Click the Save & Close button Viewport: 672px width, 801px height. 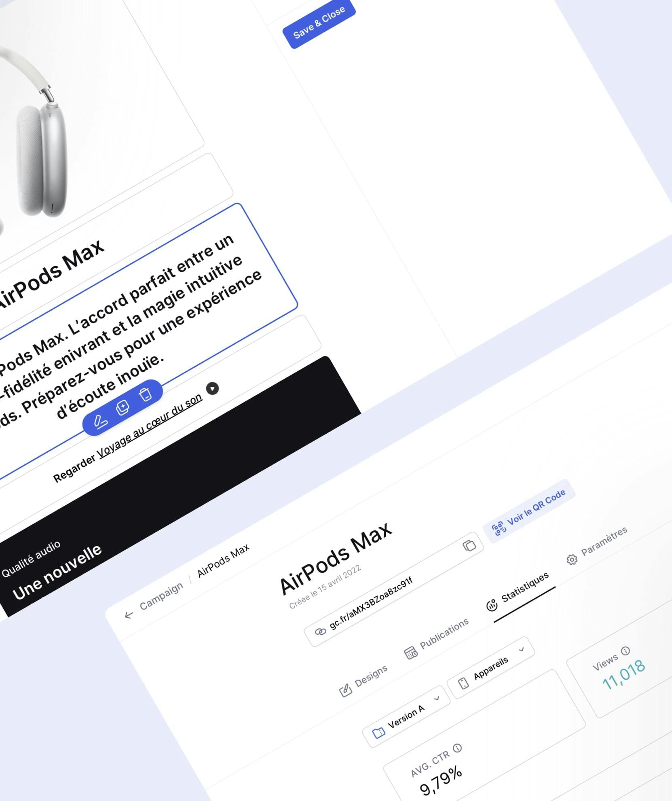(x=319, y=23)
